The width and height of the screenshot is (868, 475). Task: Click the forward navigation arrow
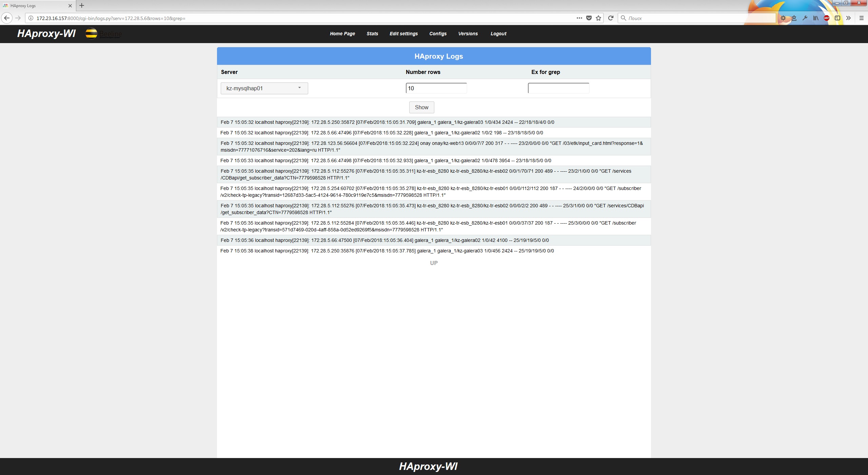(x=18, y=18)
